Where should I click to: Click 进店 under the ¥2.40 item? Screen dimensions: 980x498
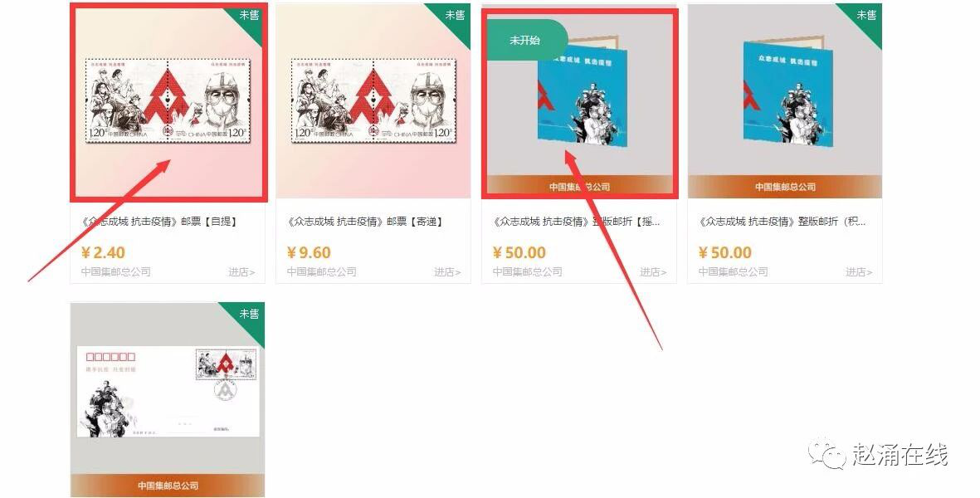click(x=241, y=271)
